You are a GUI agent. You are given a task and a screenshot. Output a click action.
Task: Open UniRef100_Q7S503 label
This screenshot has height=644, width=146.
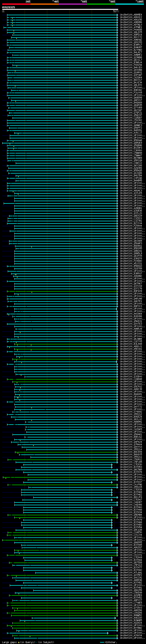131,608
